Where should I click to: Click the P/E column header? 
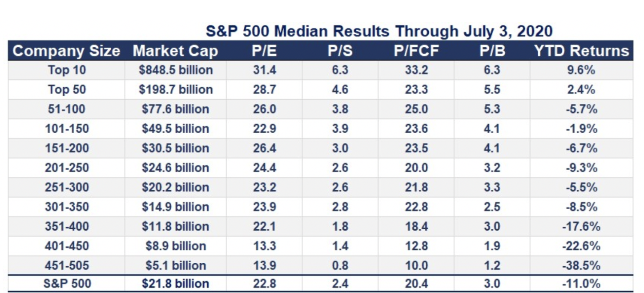coord(264,51)
